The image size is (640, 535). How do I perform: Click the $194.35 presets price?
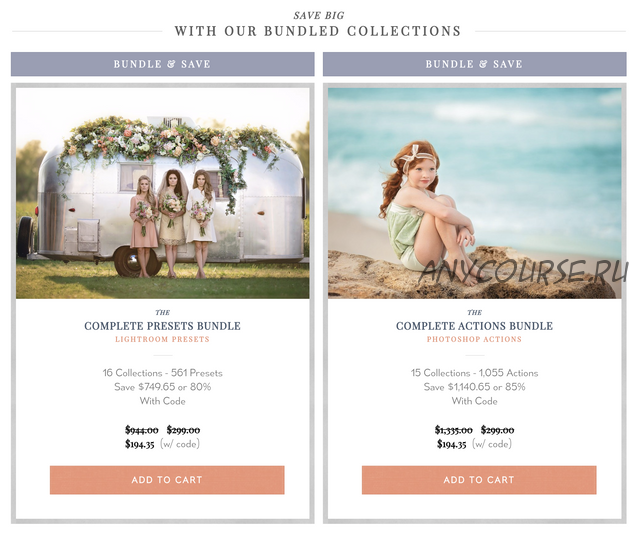[x=140, y=444]
